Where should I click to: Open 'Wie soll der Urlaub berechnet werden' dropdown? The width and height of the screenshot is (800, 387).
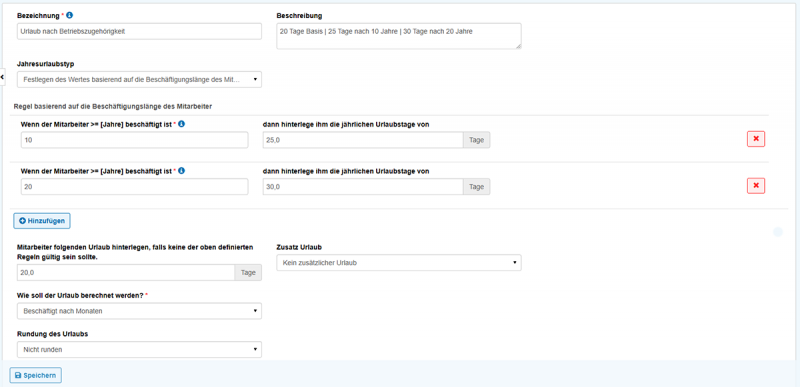(x=139, y=311)
